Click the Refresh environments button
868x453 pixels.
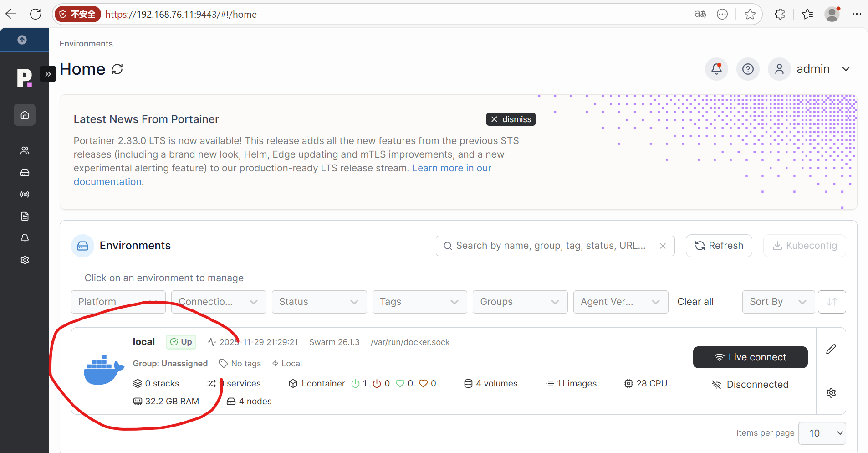[x=719, y=246]
